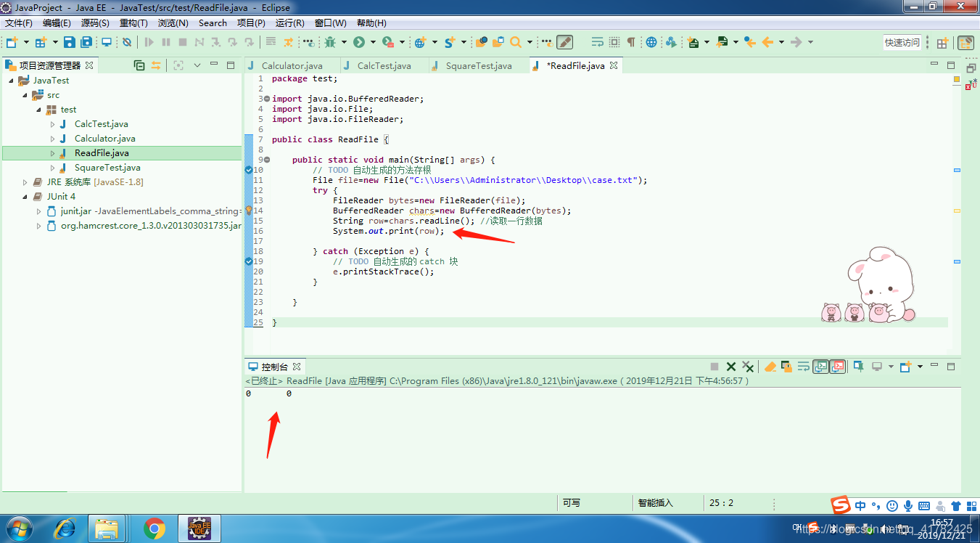Select the Java EE perspective button
Viewport: 980px width, 543px height.
[x=965, y=43]
